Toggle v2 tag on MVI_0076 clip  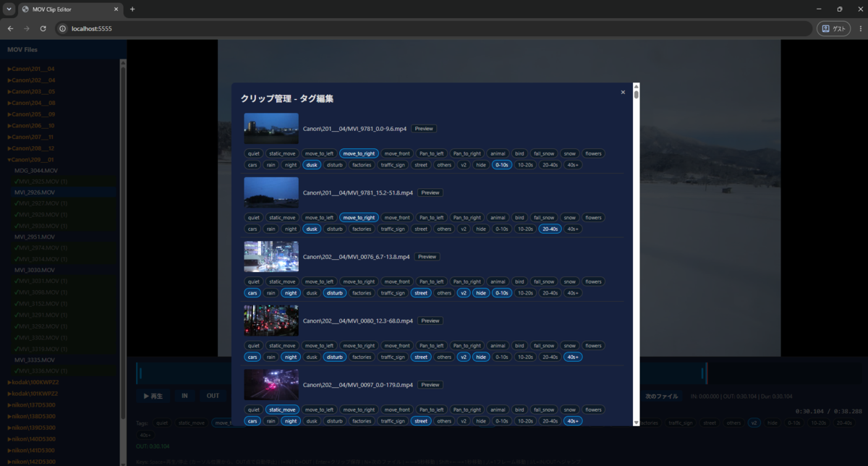pyautogui.click(x=464, y=293)
